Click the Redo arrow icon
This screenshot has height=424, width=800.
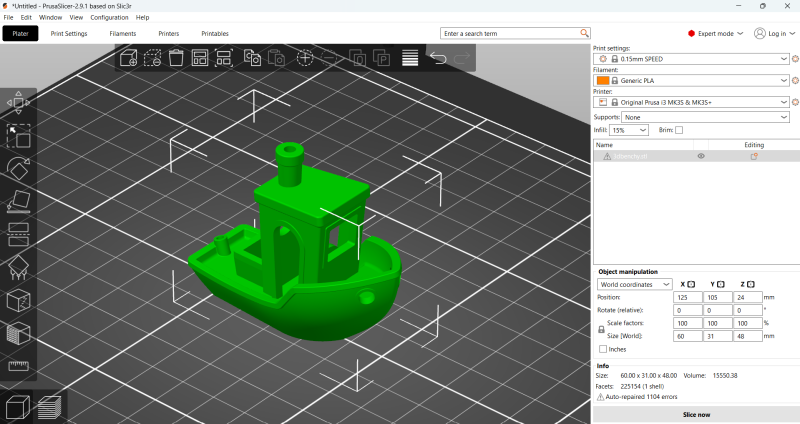click(x=462, y=58)
